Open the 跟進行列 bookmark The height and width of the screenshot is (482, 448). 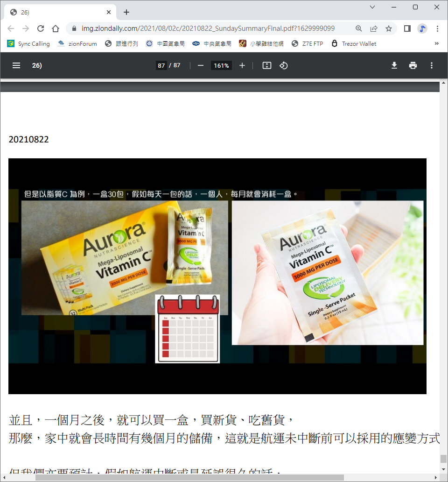click(x=121, y=43)
